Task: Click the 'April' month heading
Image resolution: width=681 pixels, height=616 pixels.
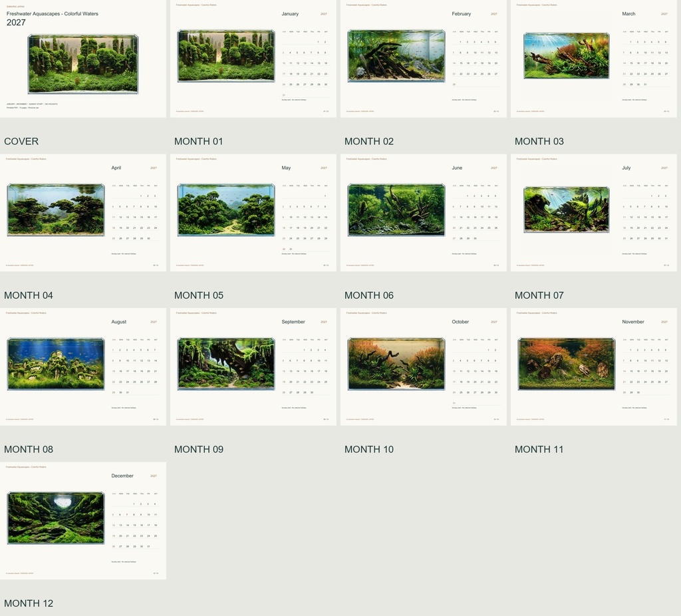Action: coord(116,168)
